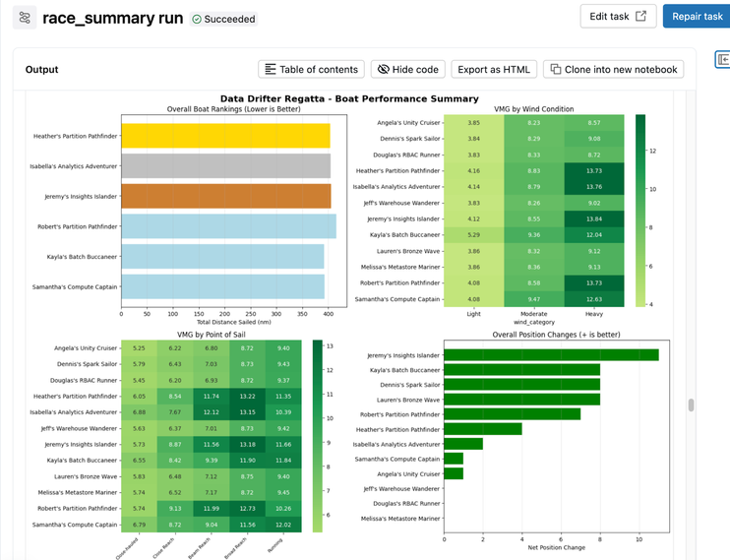Click the 5.29 Light wind cell for Kayla
Viewport: 730px width, 560px height.
[x=473, y=234]
